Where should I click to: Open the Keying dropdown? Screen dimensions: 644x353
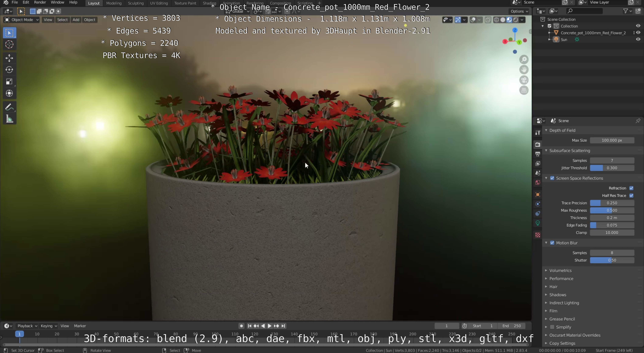[49, 326]
